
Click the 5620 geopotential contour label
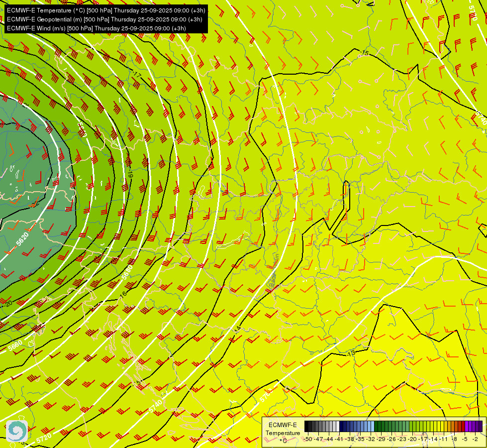22,239
